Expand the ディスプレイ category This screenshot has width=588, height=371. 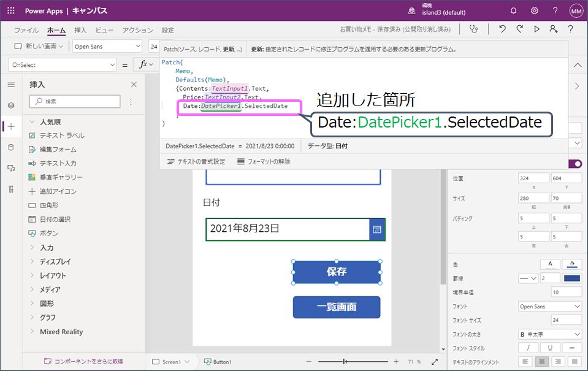[32, 261]
